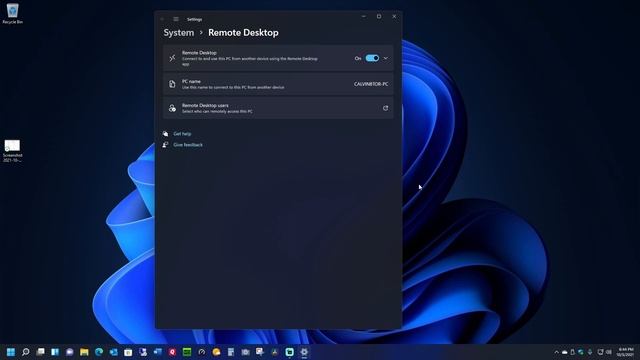Open the Weather app on the taskbar
This screenshot has width=640, height=360.
216,352
